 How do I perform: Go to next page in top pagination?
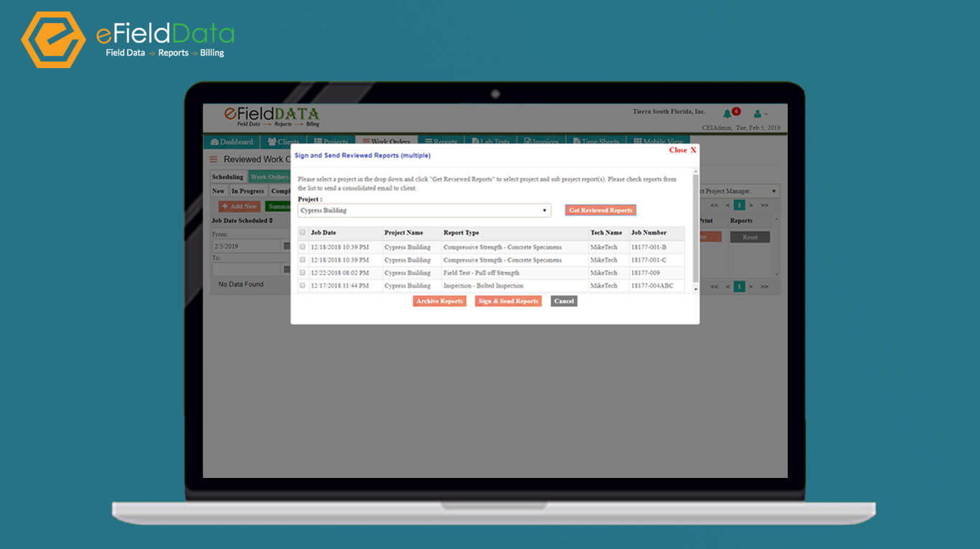[751, 205]
